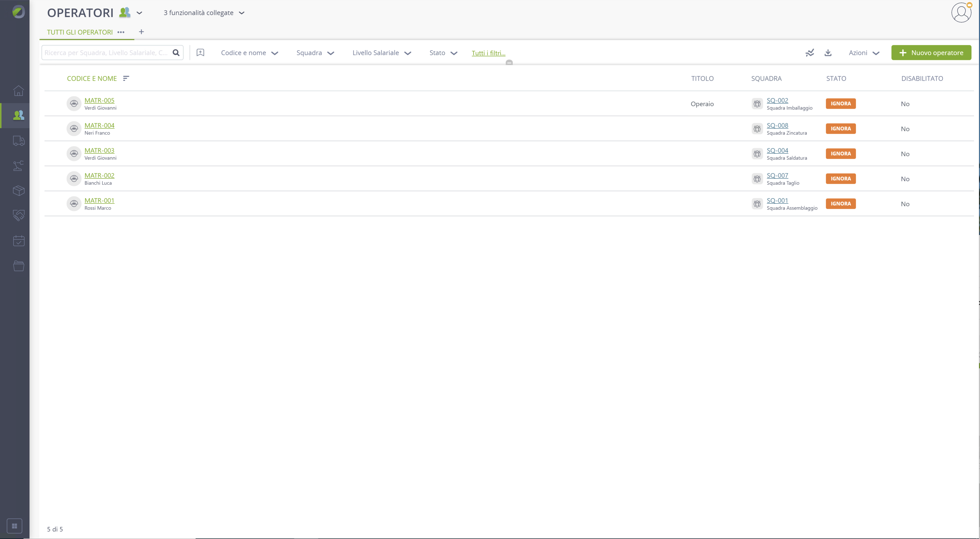Open the calendar check icon in sidebar

point(18,241)
